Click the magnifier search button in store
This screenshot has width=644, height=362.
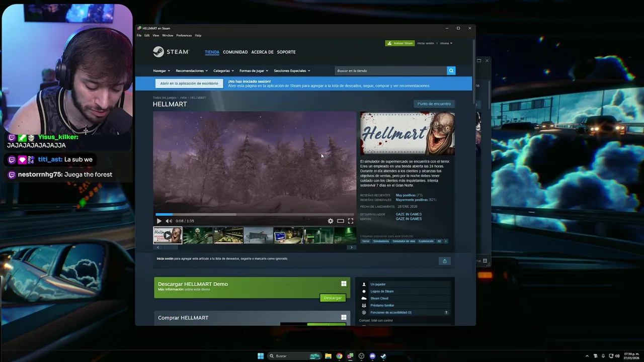(451, 71)
